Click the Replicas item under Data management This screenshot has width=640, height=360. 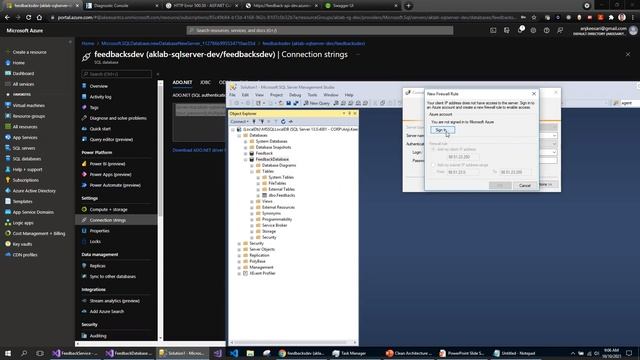click(98, 266)
